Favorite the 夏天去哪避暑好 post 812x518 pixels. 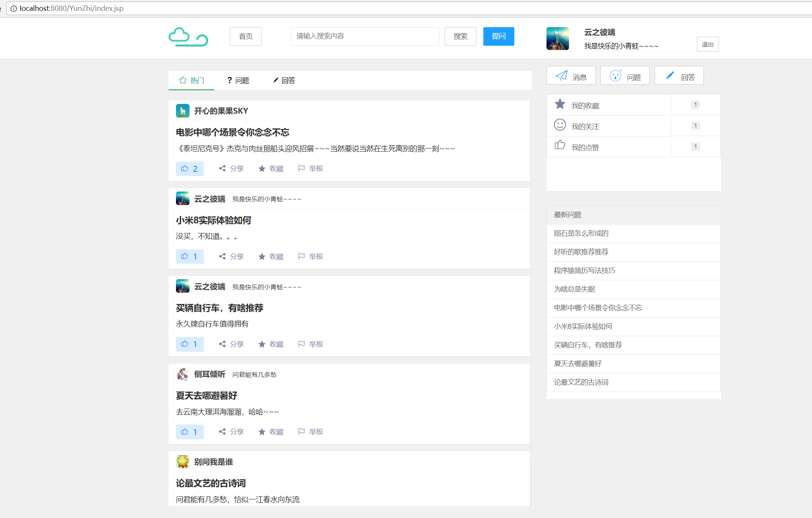pyautogui.click(x=271, y=432)
